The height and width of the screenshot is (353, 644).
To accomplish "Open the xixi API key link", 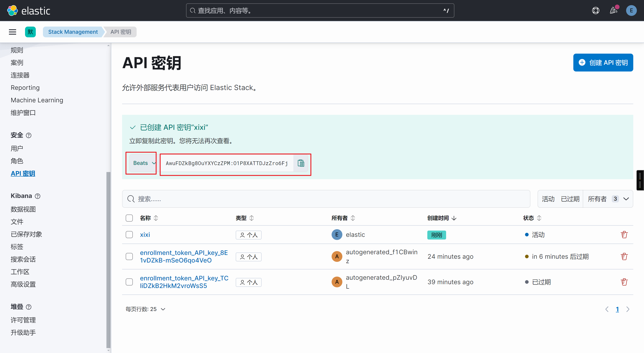I will (x=145, y=235).
